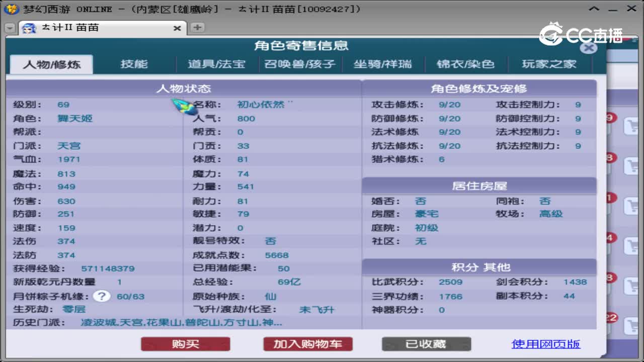Click the level value 69
This screenshot has height=362, width=644.
tap(63, 105)
